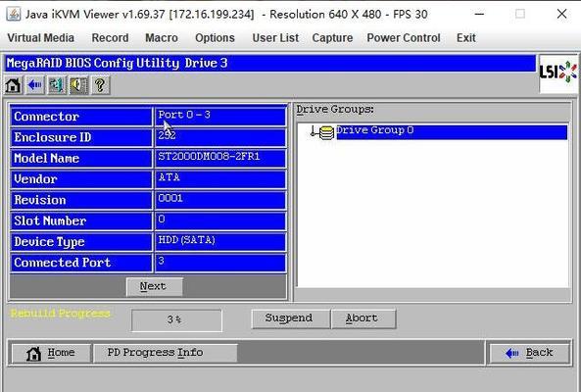
Task: Click the exit door toolbar icon
Action: [x=57, y=85]
